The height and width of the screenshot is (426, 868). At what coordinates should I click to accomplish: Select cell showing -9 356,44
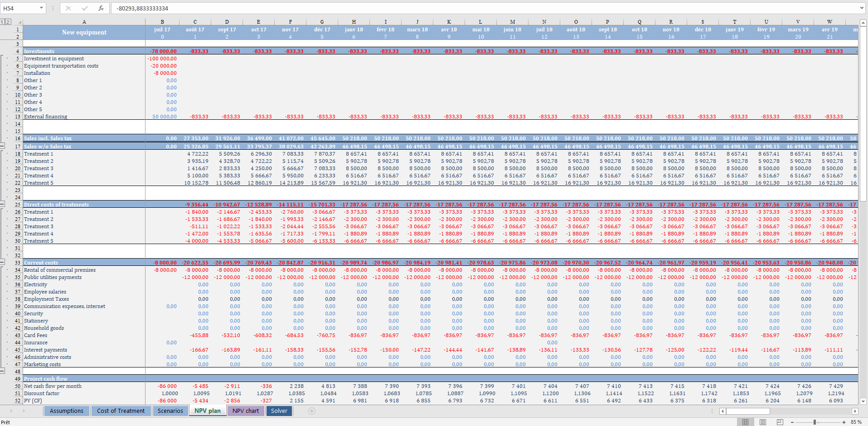tap(195, 205)
